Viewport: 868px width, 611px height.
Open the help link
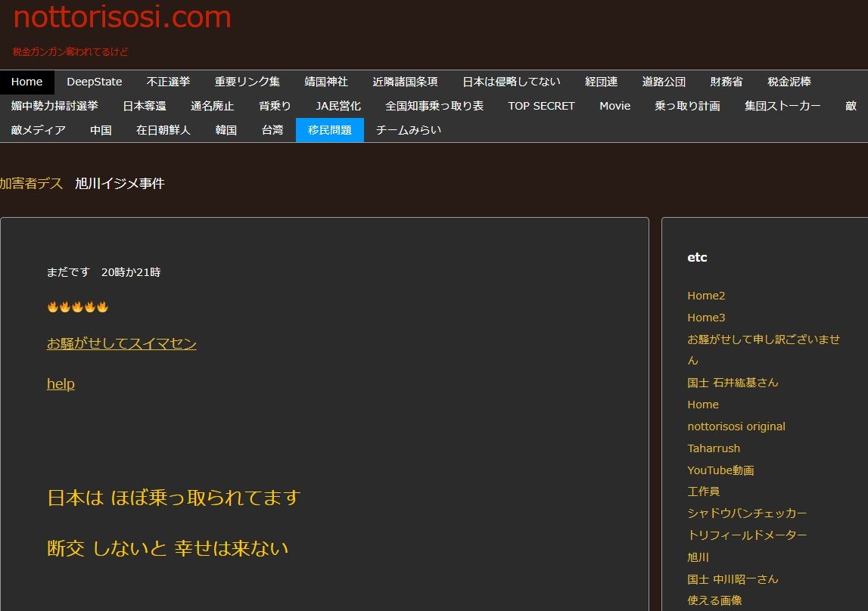(x=61, y=384)
